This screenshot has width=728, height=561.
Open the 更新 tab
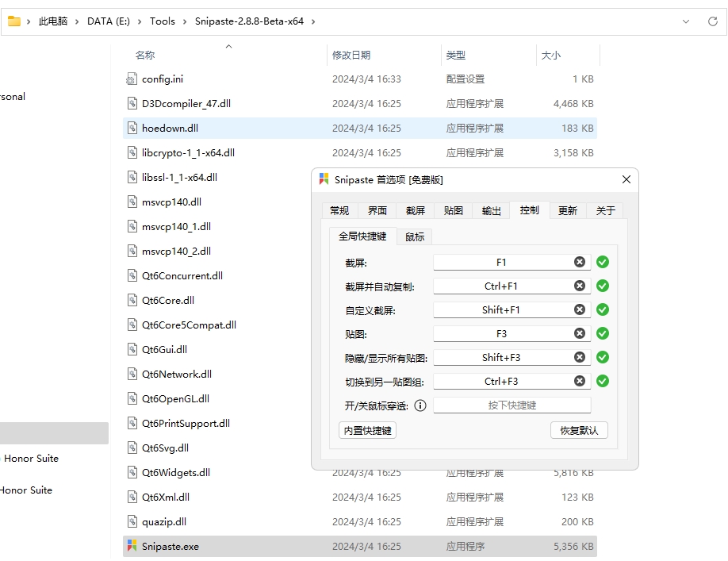click(x=567, y=210)
